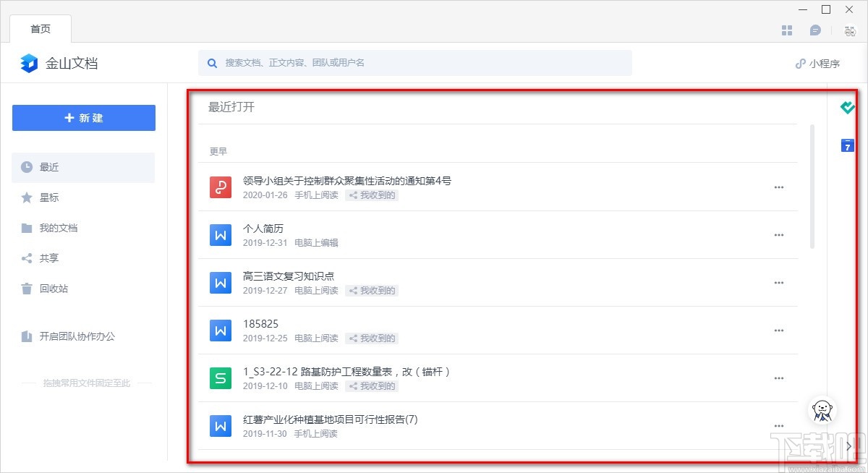Open the message bubble icon in title bar
The height and width of the screenshot is (473, 868).
815,30
